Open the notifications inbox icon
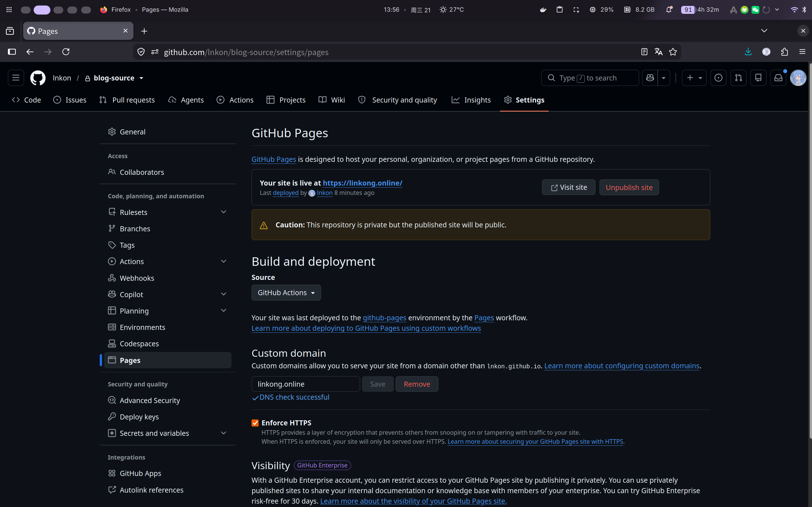Screen dimensions: 812x507 778,78
